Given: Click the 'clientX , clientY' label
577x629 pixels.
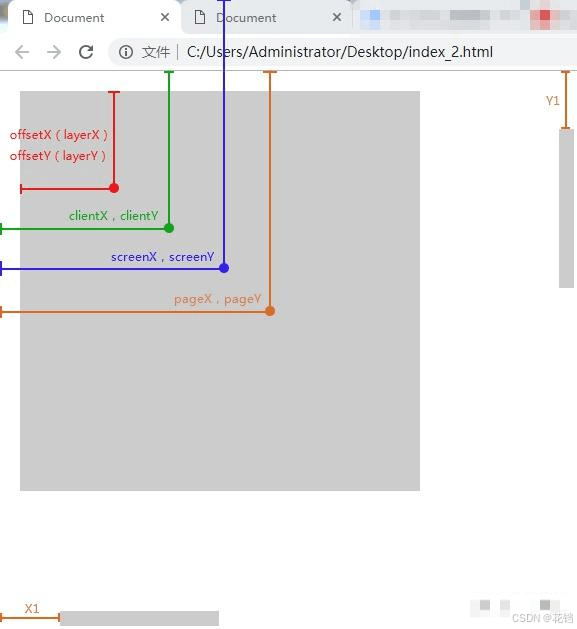Looking at the screenshot, I should [114, 216].
